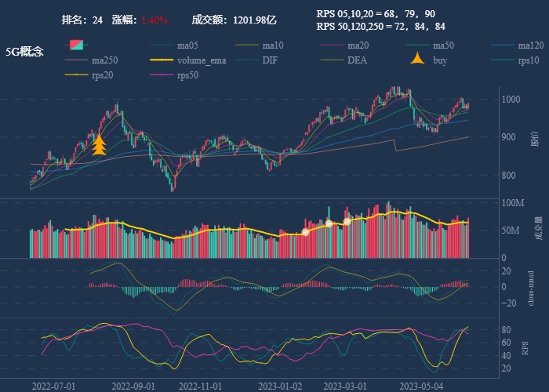This screenshot has width=549, height=392.
Task: Click the yellow volume_ema legend line marker
Action: [161, 60]
